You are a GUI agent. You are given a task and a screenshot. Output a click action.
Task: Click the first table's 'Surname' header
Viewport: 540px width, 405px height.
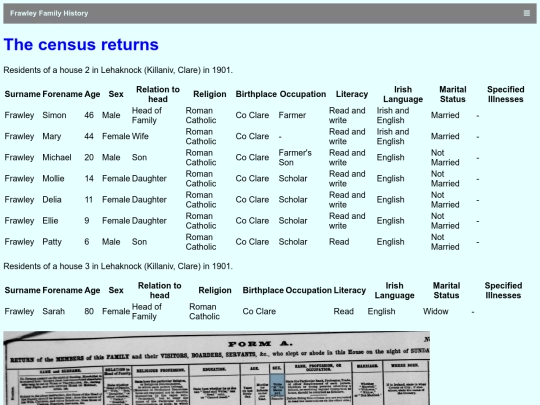[x=23, y=94]
